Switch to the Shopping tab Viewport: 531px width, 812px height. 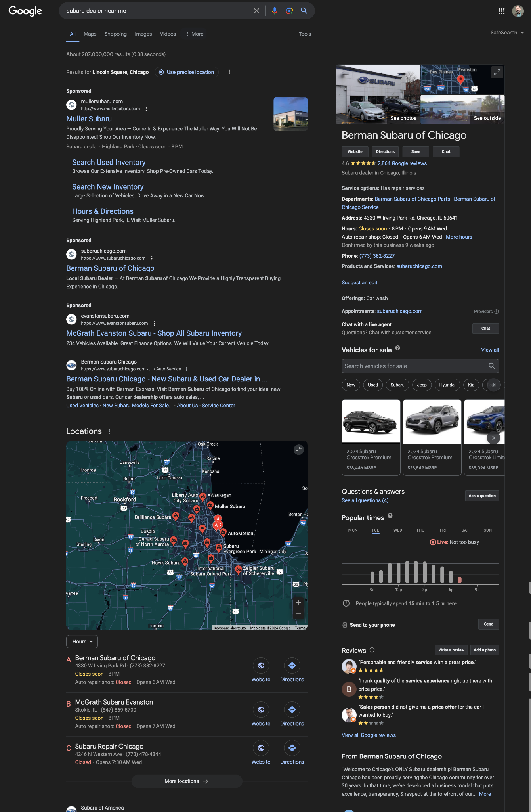(x=116, y=34)
